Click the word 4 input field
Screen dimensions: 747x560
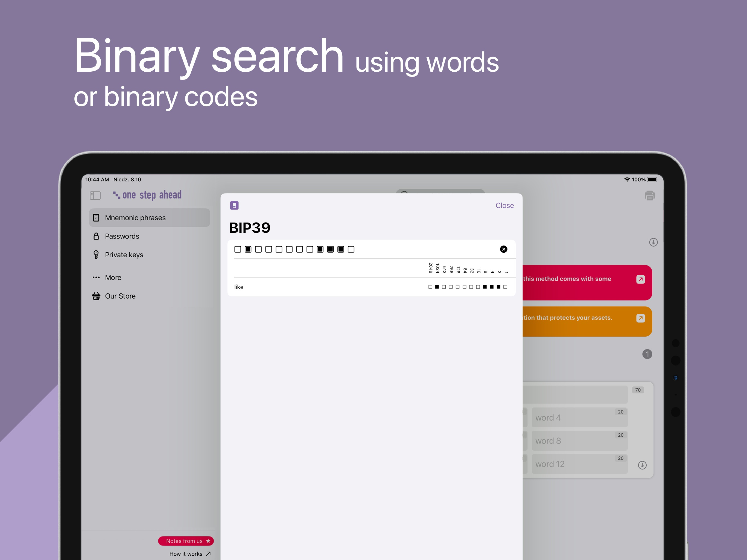point(579,418)
